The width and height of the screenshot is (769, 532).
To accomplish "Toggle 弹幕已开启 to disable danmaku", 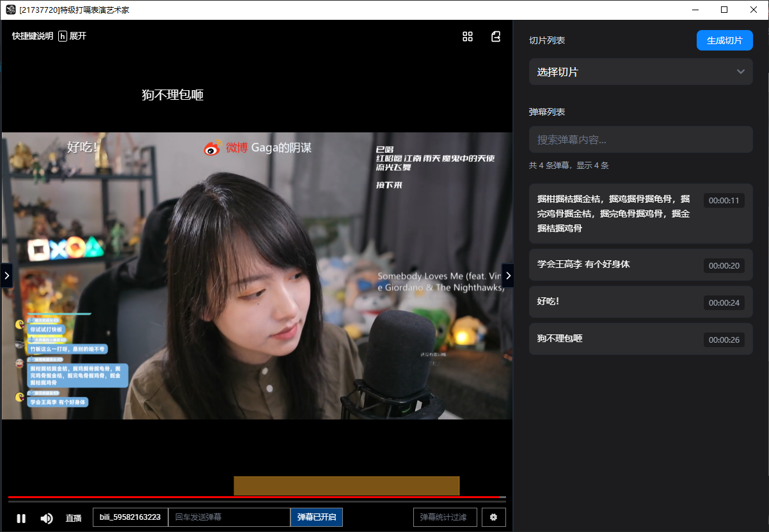I will [316, 517].
